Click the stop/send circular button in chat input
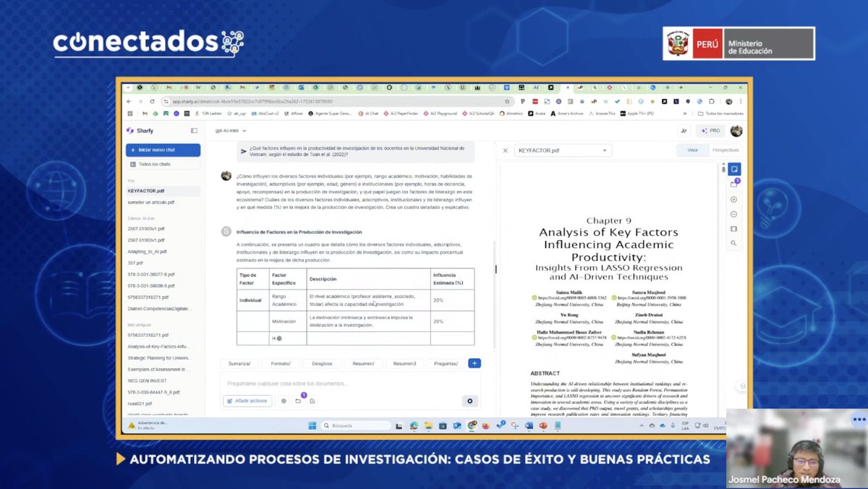This screenshot has height=489, width=868. 470,401
